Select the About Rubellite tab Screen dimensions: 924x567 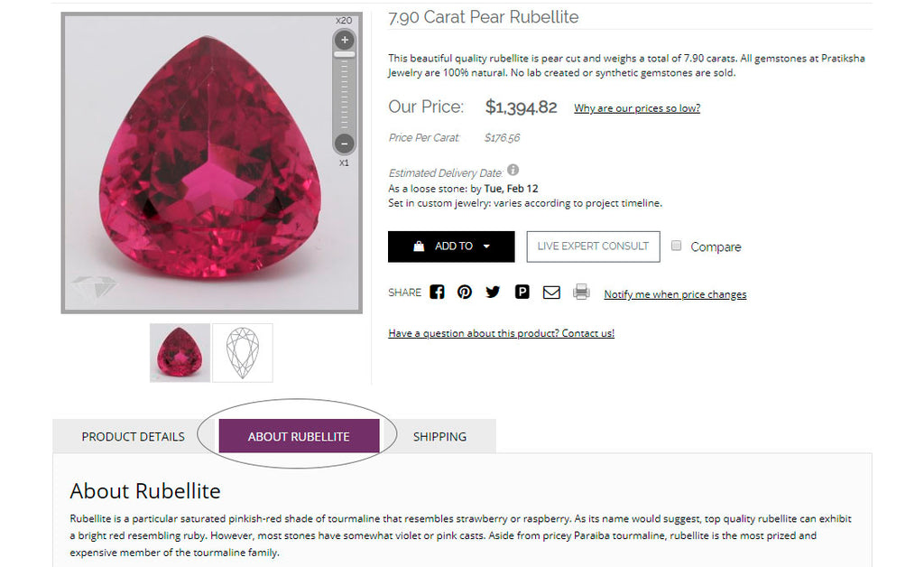(x=299, y=437)
